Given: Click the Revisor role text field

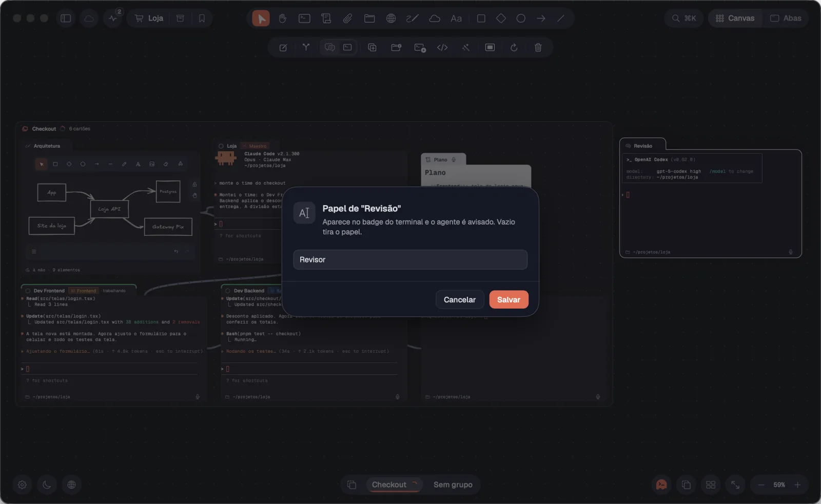Looking at the screenshot, I should pos(410,259).
